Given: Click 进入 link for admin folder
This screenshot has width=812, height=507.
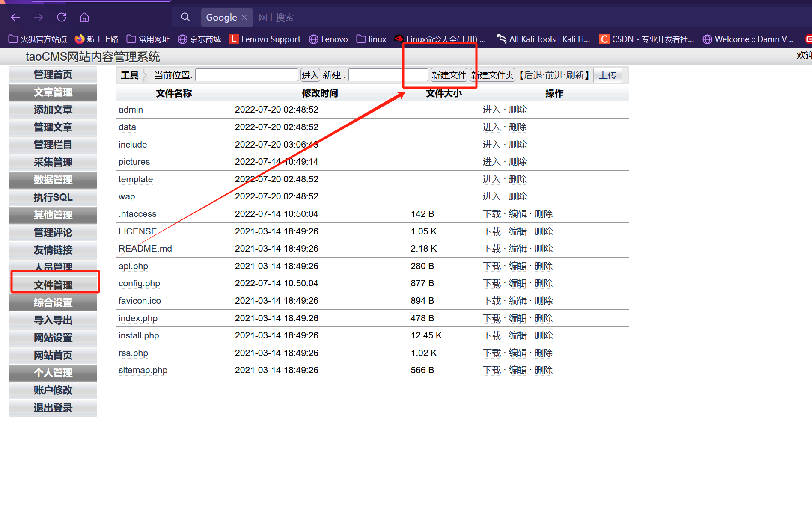Looking at the screenshot, I should [x=491, y=110].
